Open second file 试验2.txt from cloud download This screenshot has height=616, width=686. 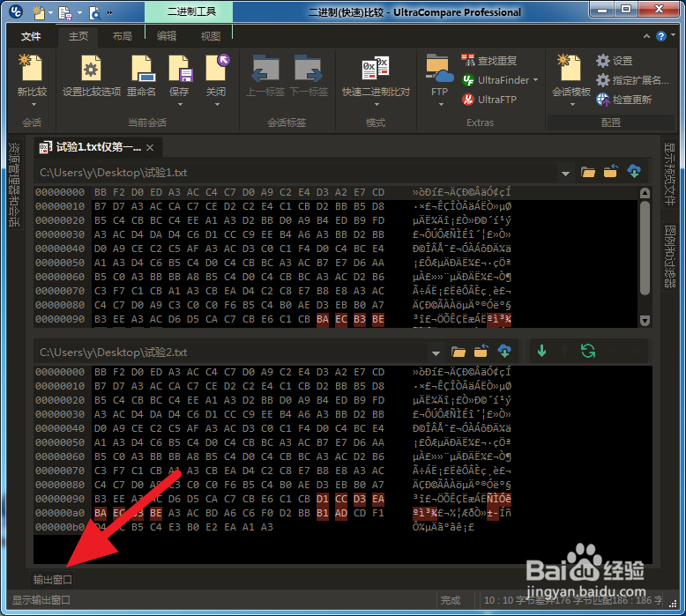(504, 351)
